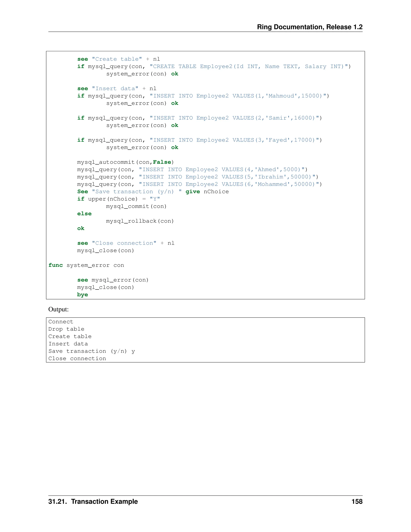Viewport: 411px width, 532px height.
Task: Click the 'Output:' label
Action: (58, 309)
